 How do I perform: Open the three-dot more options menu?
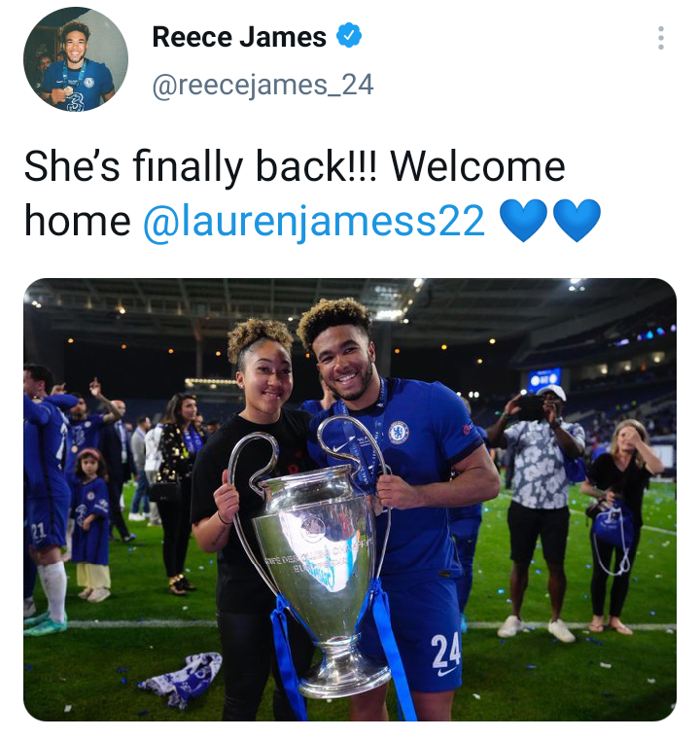(x=660, y=38)
